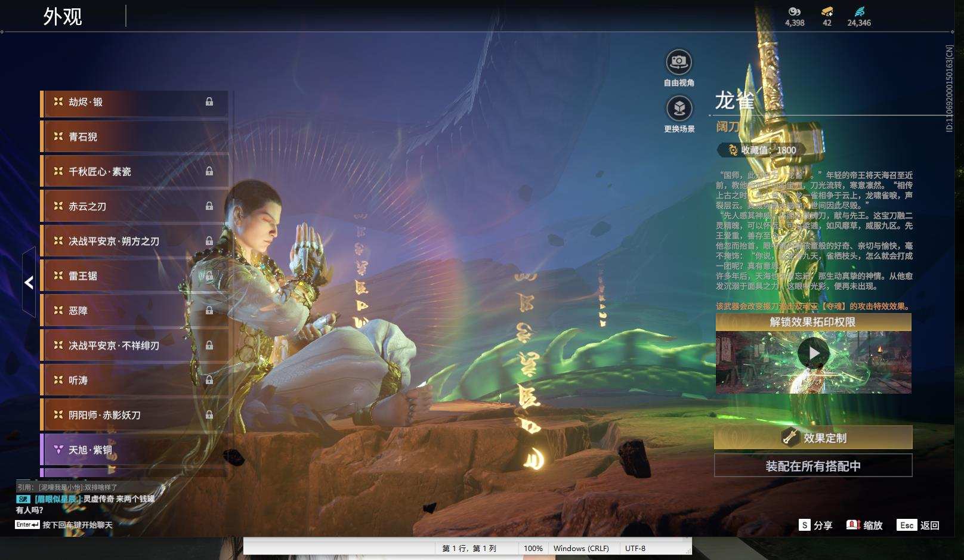
Task: Click the 外观 appearance page title
Action: pyautogui.click(x=63, y=16)
